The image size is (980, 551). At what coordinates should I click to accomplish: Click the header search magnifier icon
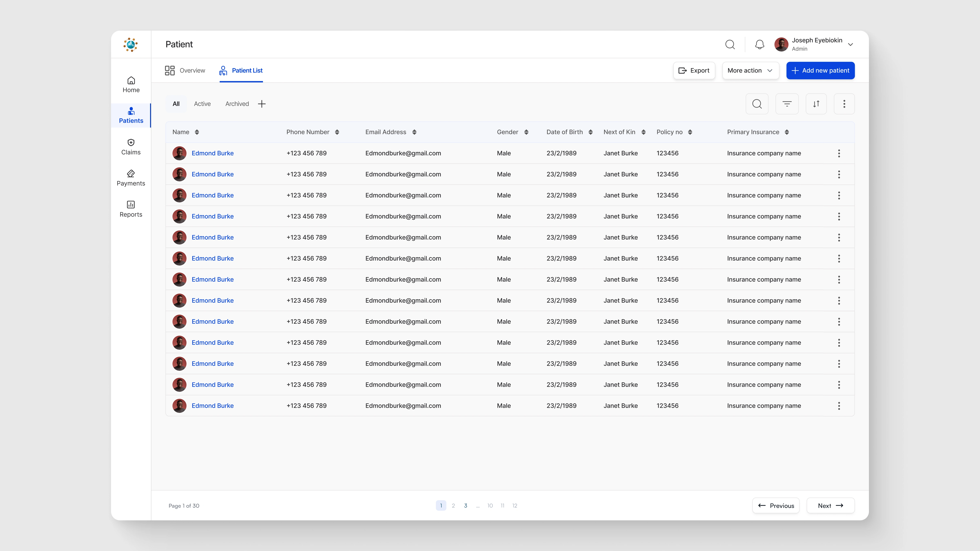pyautogui.click(x=730, y=44)
